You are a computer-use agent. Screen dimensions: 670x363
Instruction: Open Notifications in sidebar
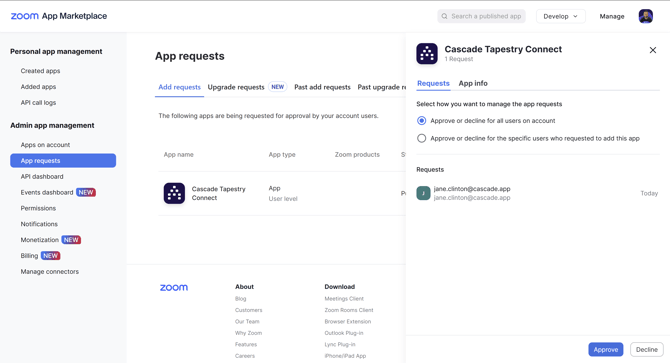pos(39,224)
